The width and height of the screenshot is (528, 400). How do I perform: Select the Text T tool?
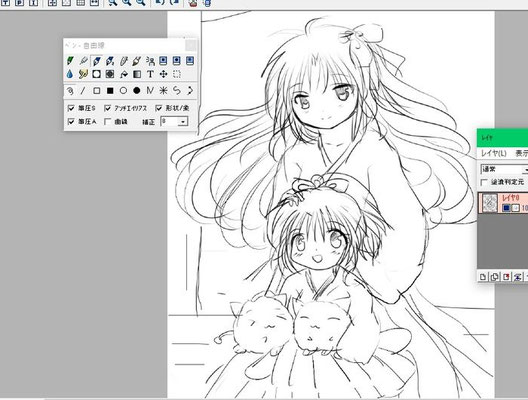pos(150,74)
